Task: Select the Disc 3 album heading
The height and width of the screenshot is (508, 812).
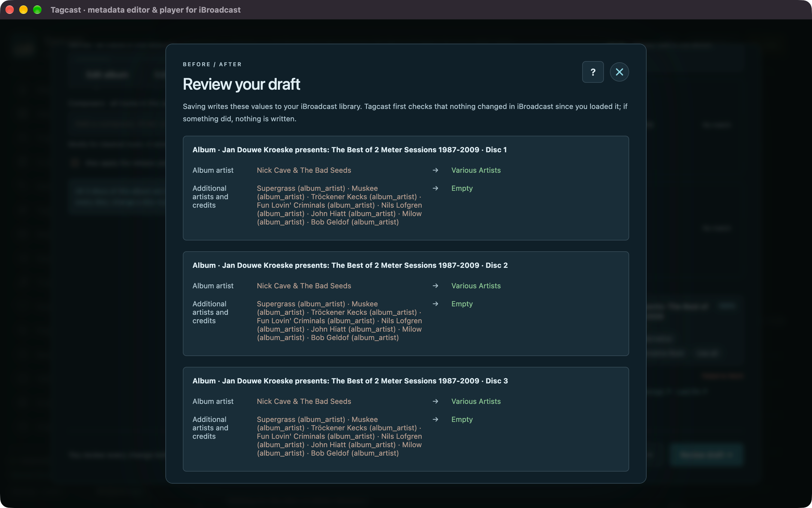Action: (x=350, y=381)
